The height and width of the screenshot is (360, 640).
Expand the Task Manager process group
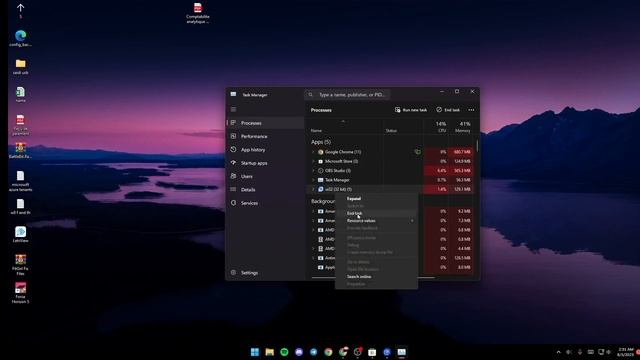pyautogui.click(x=313, y=180)
